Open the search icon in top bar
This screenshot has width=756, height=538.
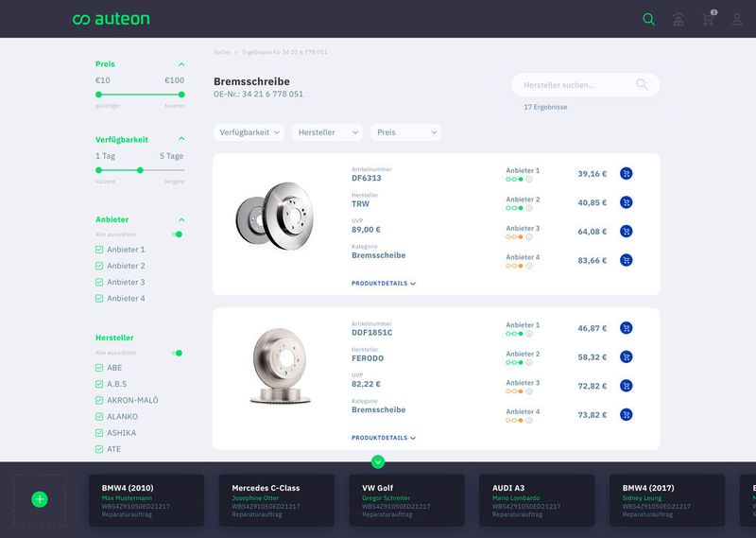(x=648, y=19)
